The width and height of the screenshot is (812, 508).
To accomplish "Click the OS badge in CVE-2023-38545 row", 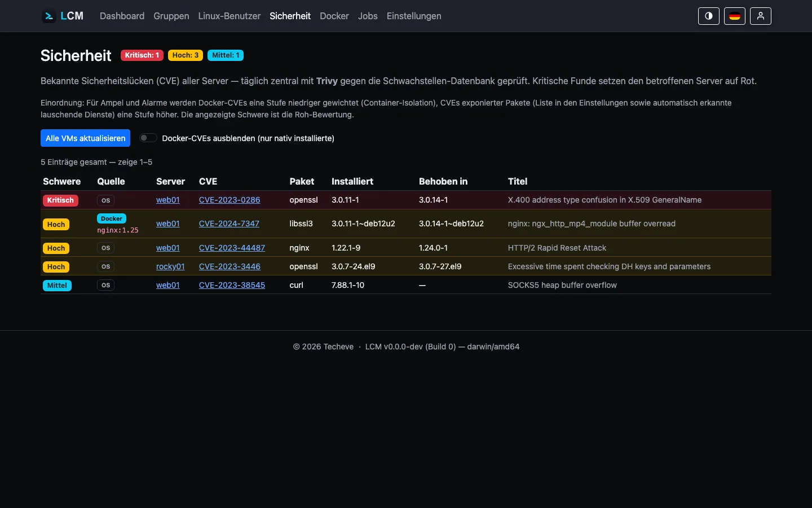I will point(105,286).
